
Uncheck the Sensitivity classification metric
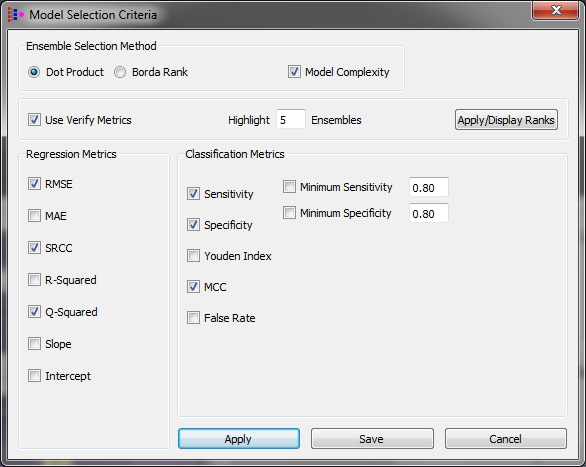point(193,194)
